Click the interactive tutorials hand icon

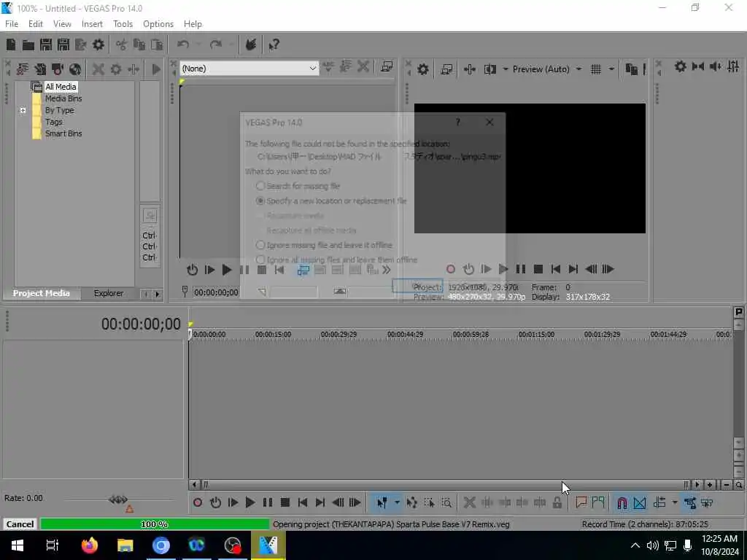[x=251, y=44]
